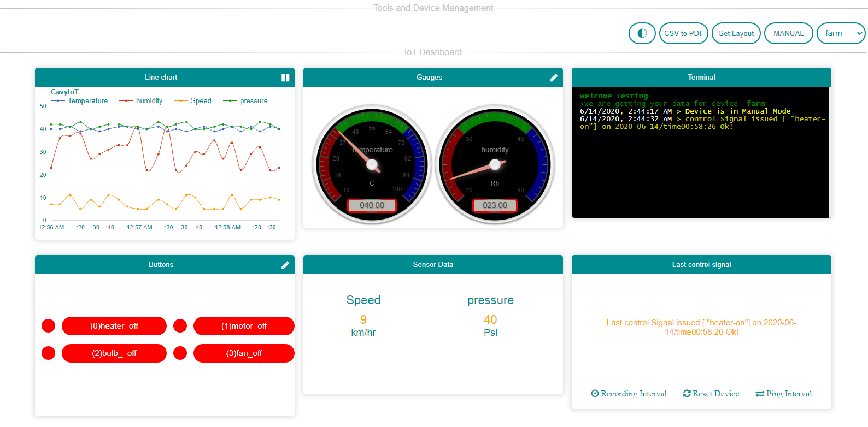Click the Gauges panel edit pencil
Image resolution: width=868 pixels, height=427 pixels.
pos(553,78)
